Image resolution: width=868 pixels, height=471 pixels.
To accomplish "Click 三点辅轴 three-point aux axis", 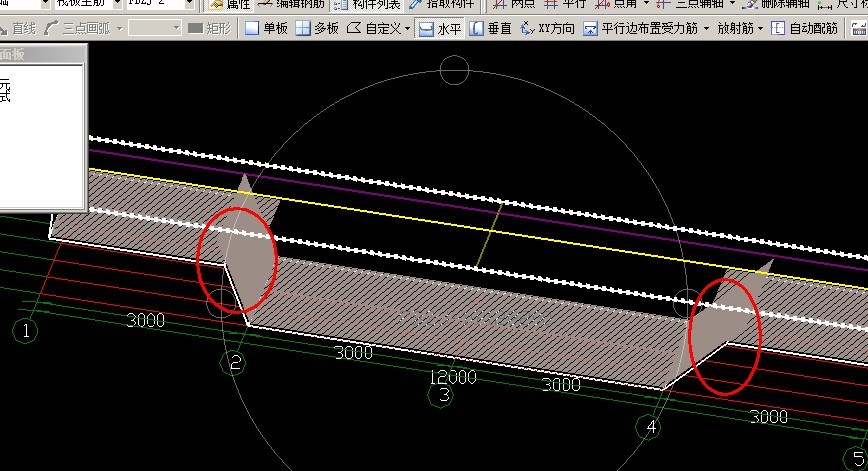I will pos(689,4).
